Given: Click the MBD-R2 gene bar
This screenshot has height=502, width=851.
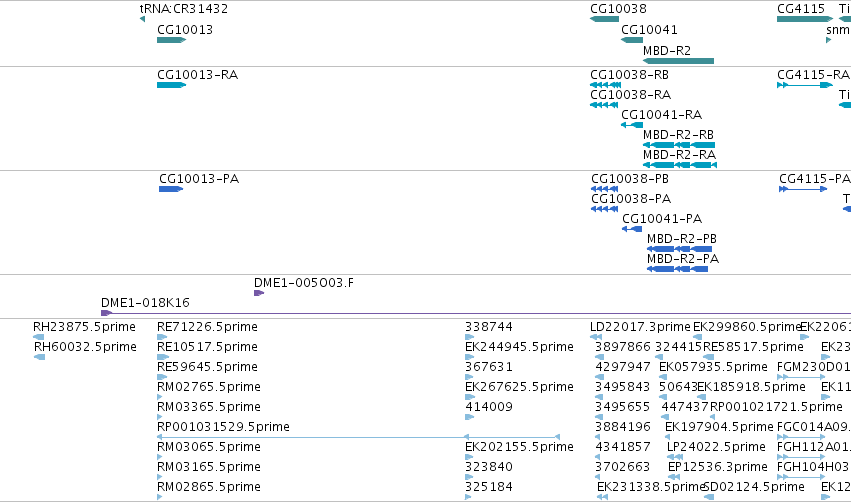Looking at the screenshot, I should tap(678, 61).
